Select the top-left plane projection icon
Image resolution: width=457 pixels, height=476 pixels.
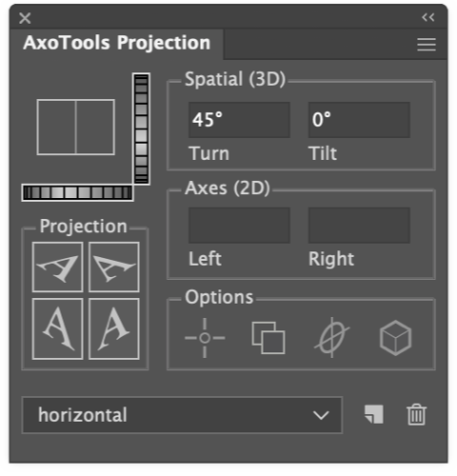58,267
